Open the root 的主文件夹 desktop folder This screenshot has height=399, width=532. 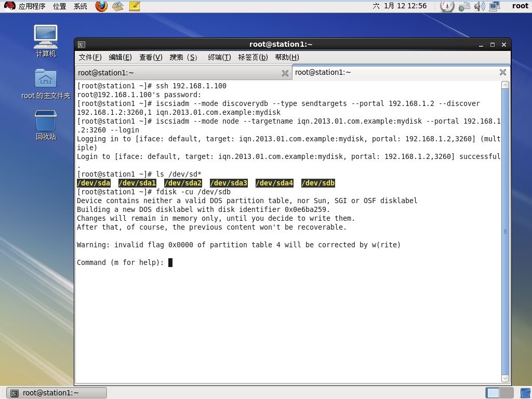click(46, 84)
